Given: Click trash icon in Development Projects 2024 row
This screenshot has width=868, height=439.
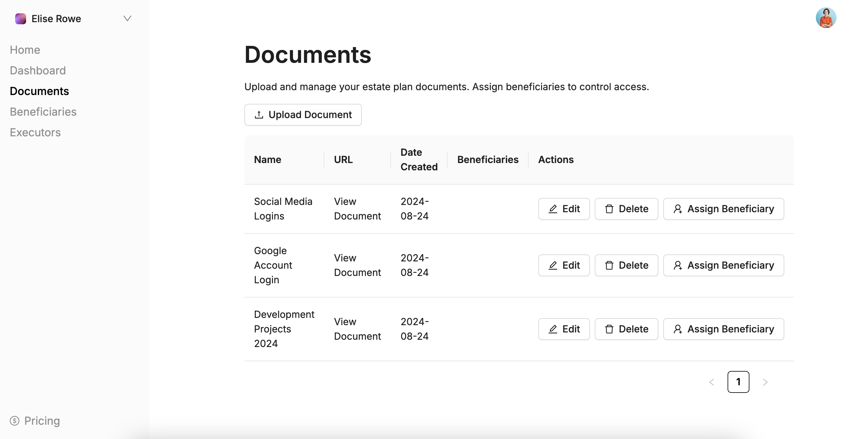Looking at the screenshot, I should (x=609, y=329).
